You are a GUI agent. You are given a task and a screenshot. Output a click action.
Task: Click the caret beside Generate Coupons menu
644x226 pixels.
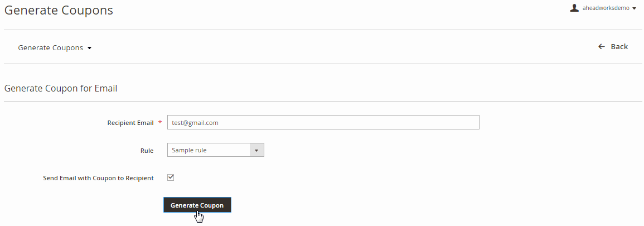pos(90,48)
